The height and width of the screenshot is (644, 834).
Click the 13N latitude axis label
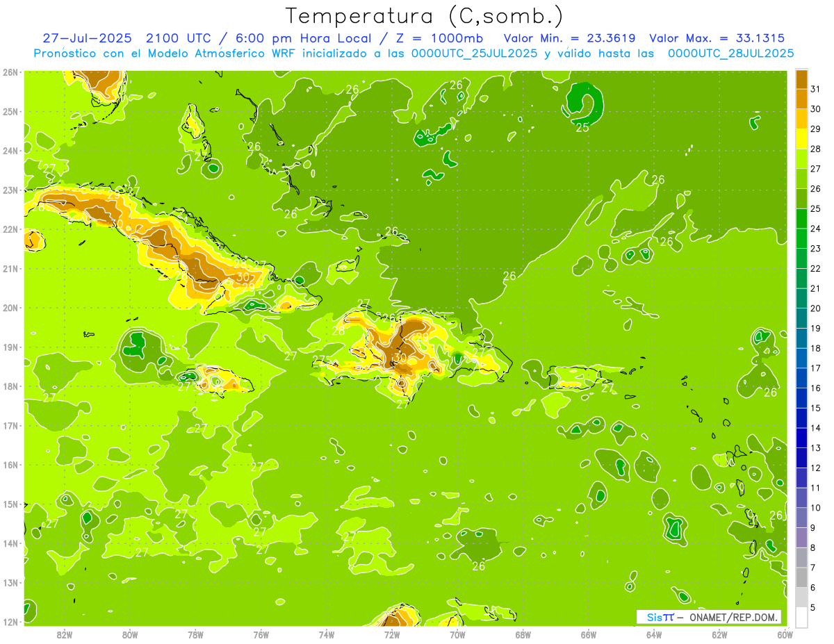click(10, 582)
